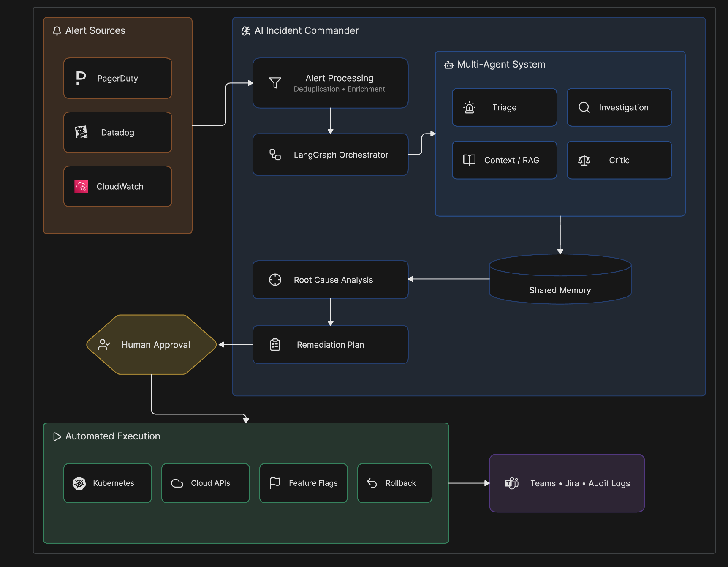Select the Shared Memory cylinder
728x567 pixels.
click(x=560, y=279)
